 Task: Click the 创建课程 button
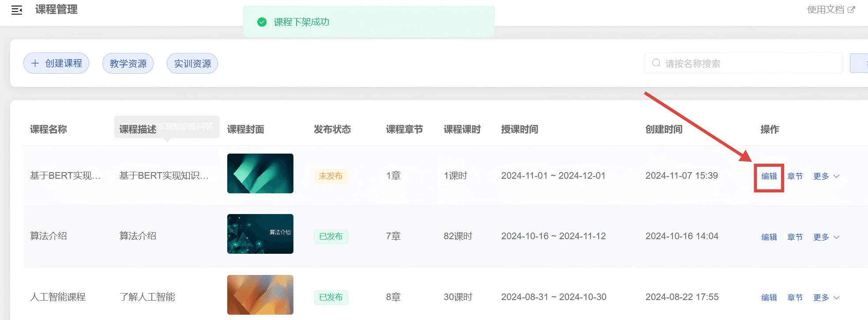[56, 64]
